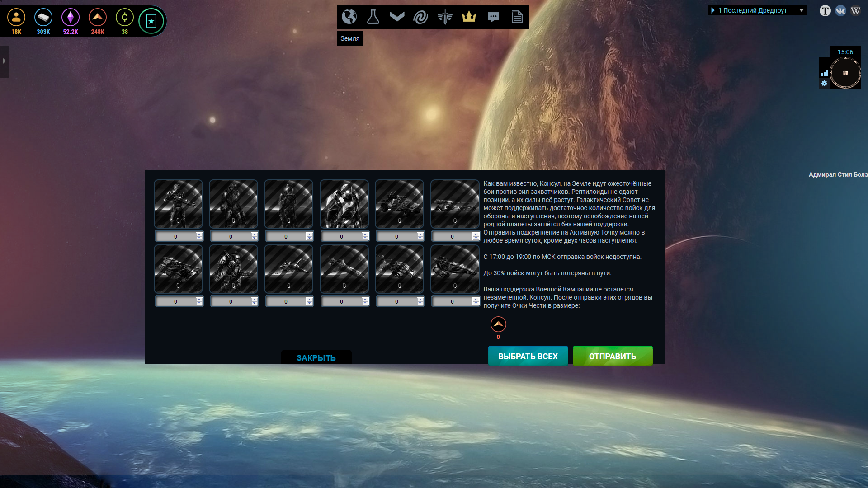Click quantity field under fourth top-row unit
Image resolution: width=868 pixels, height=488 pixels.
click(x=341, y=236)
